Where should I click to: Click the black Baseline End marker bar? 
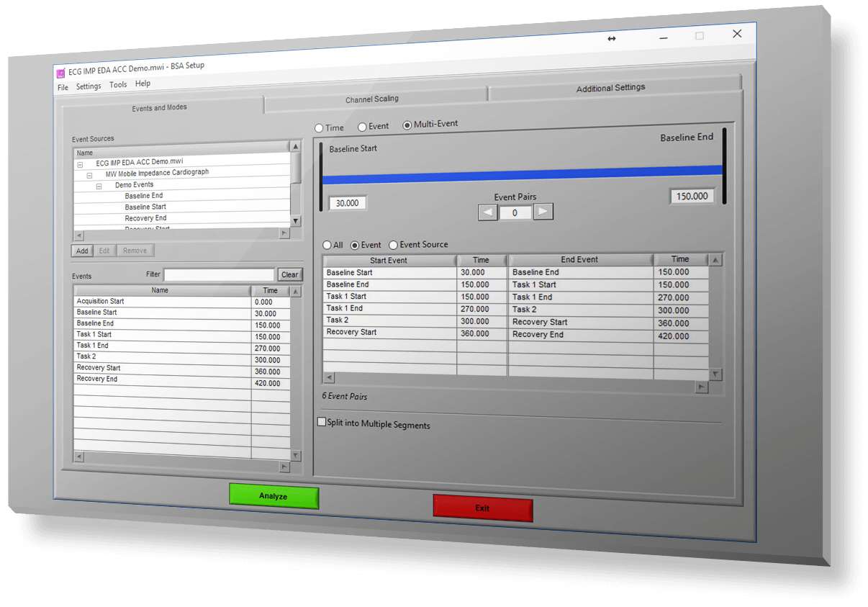pyautogui.click(x=724, y=166)
